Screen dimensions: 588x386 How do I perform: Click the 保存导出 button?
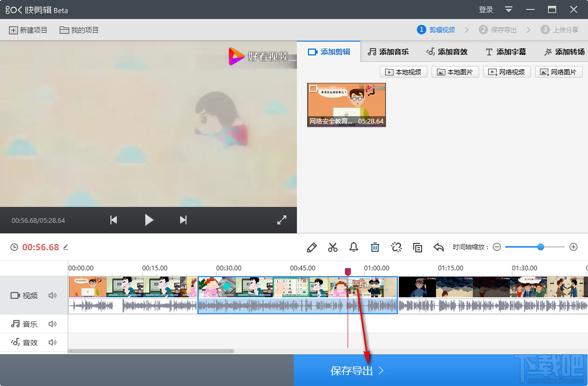click(357, 371)
